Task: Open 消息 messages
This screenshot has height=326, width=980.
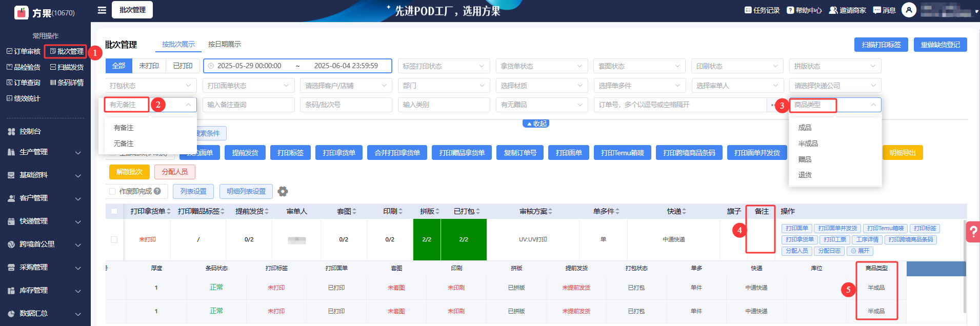Action: [884, 10]
